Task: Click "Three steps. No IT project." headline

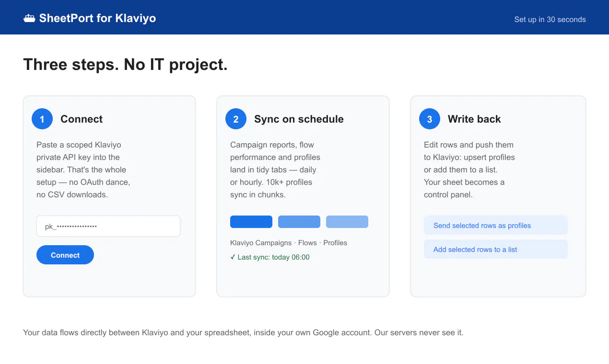Action: 125,64
